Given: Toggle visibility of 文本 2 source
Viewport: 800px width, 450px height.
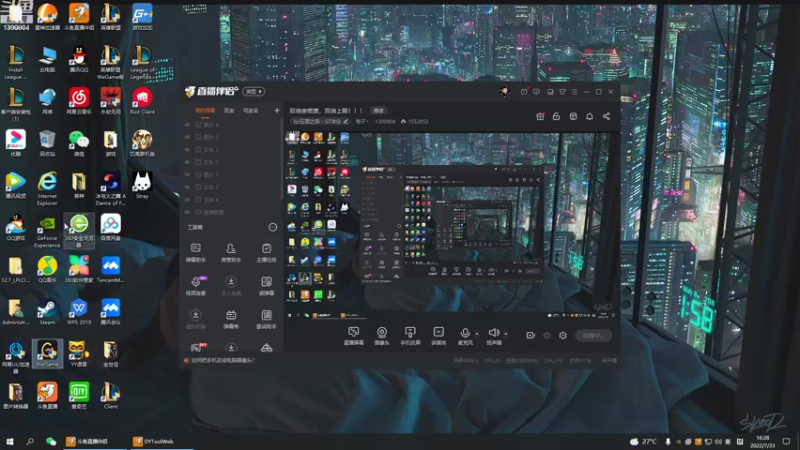Looking at the screenshot, I should click(x=187, y=187).
